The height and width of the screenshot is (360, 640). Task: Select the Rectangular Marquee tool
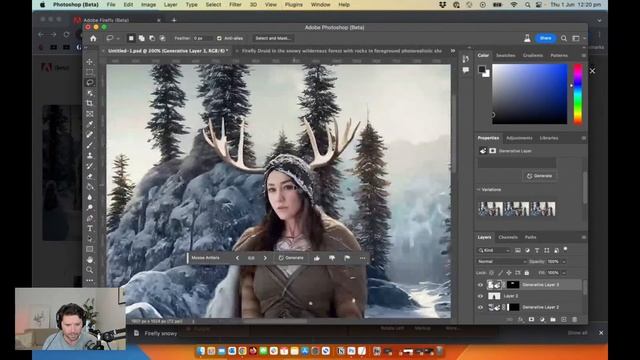tap(90, 72)
